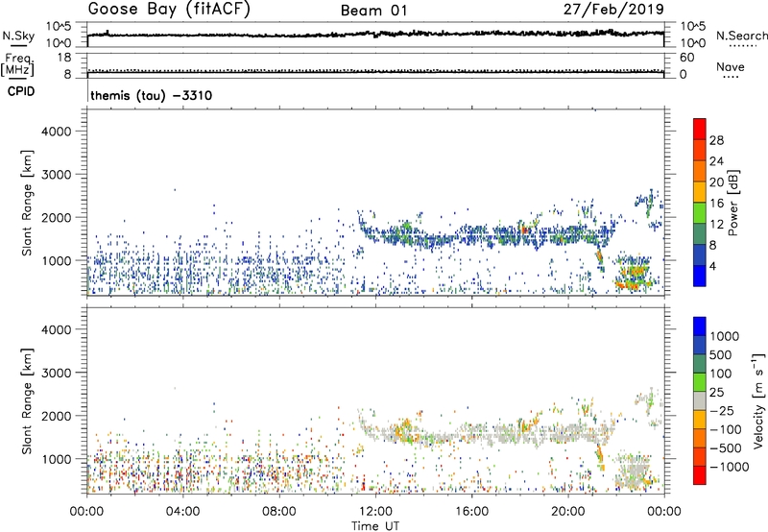768x532 pixels.
Task: Click the "60" tick on Nave axis
Action: tap(686, 58)
